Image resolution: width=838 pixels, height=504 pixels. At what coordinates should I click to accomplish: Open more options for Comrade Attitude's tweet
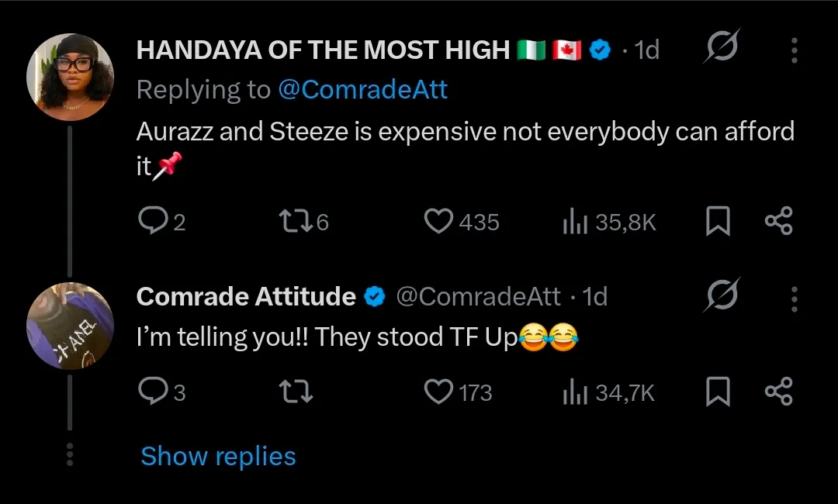795,298
